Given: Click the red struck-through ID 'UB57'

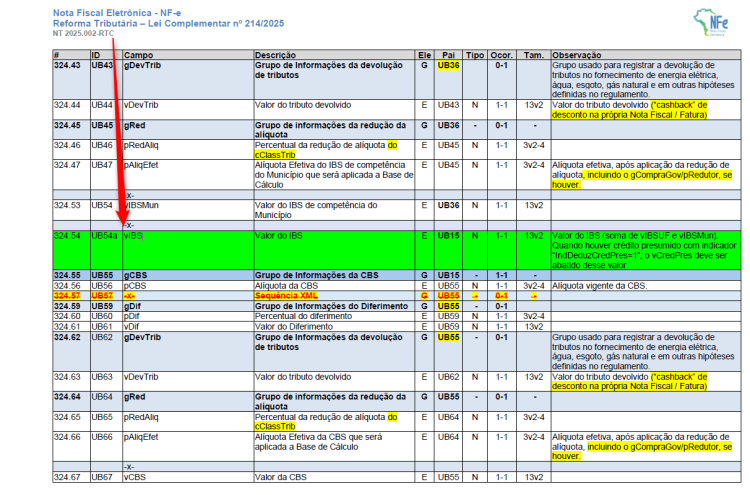Looking at the screenshot, I should [102, 296].
